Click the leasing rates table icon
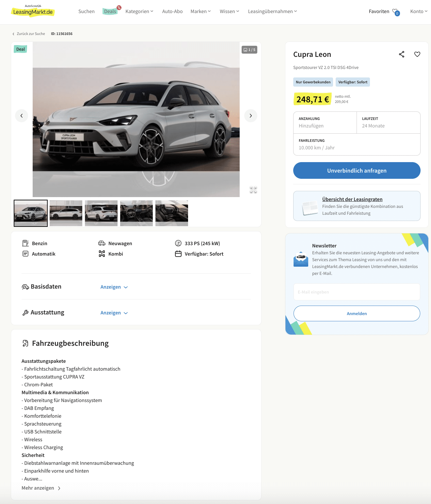Image resolution: width=431 pixels, height=504 pixels. 310,208
